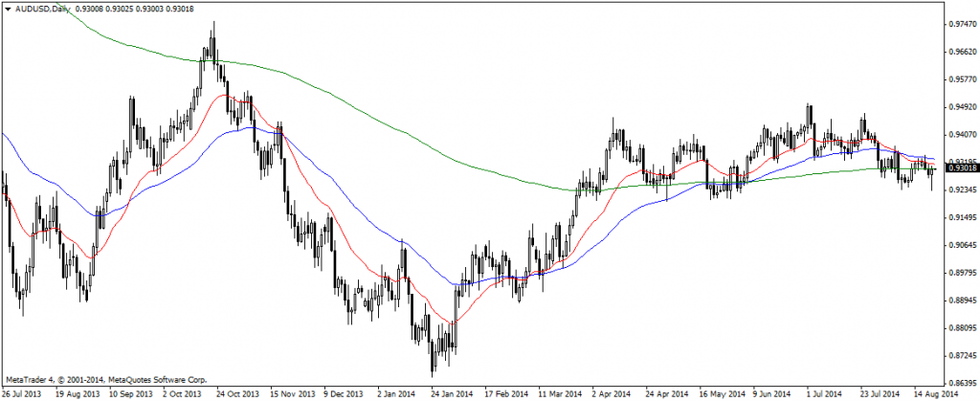Click the 0.95770 price scale label
This screenshot has width=980, height=401.
coord(961,79)
